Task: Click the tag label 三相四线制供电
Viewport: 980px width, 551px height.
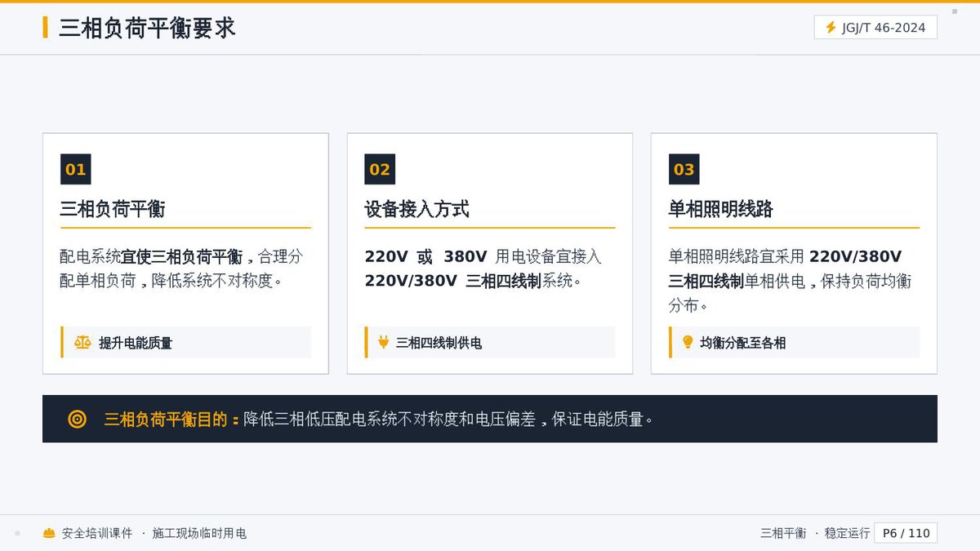Action: 439,343
